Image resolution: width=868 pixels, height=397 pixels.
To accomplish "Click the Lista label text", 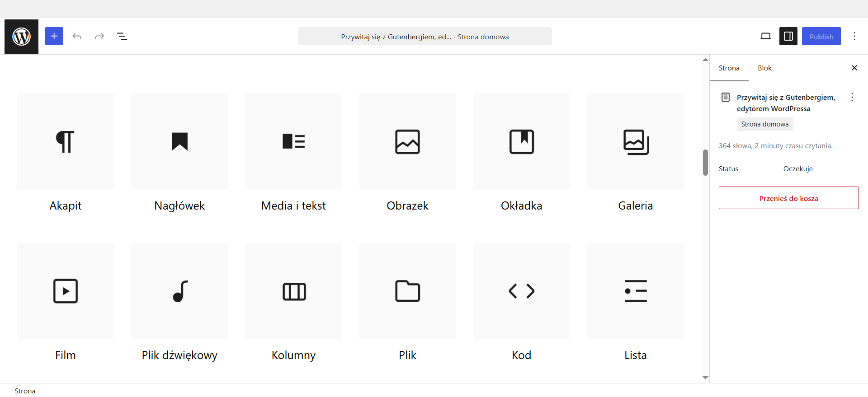I will coord(636,355).
